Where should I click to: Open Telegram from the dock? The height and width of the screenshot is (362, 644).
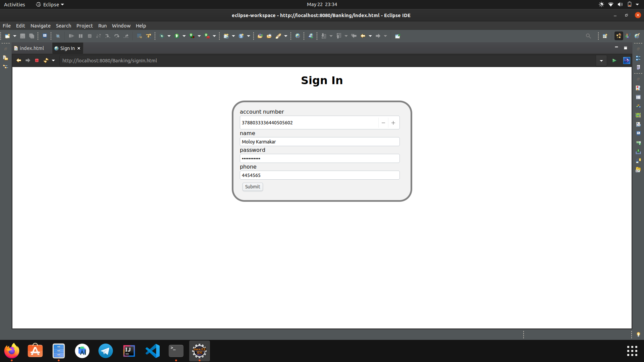tap(106, 351)
